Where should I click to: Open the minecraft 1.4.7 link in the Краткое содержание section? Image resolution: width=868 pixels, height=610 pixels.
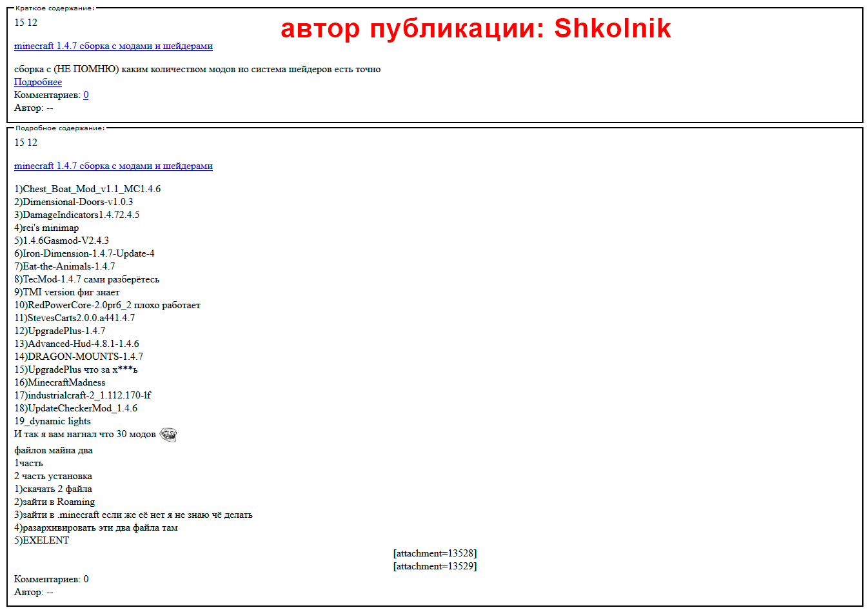click(113, 46)
